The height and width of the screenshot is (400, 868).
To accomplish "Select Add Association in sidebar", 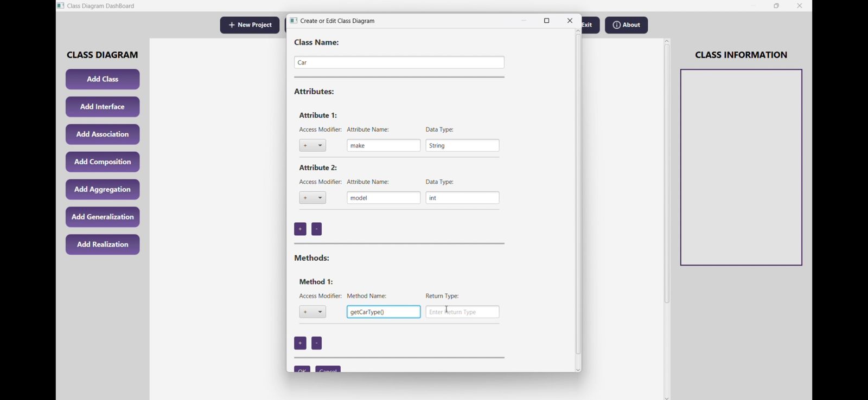I will point(103,134).
